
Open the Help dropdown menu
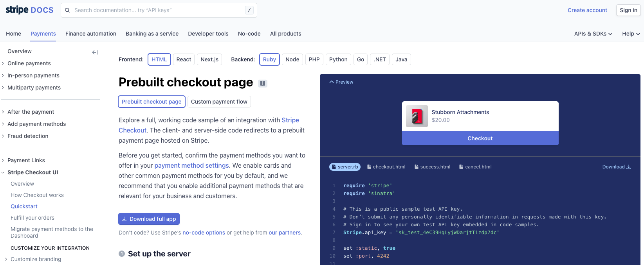click(x=631, y=34)
